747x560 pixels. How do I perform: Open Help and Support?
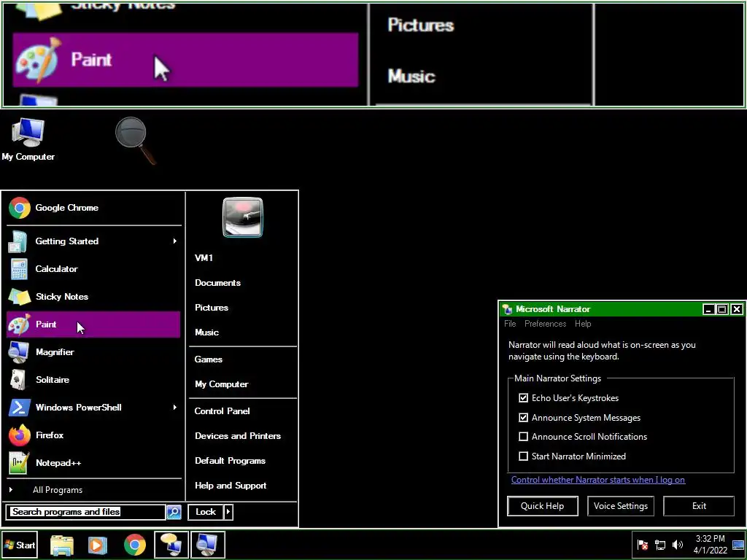[231, 486]
